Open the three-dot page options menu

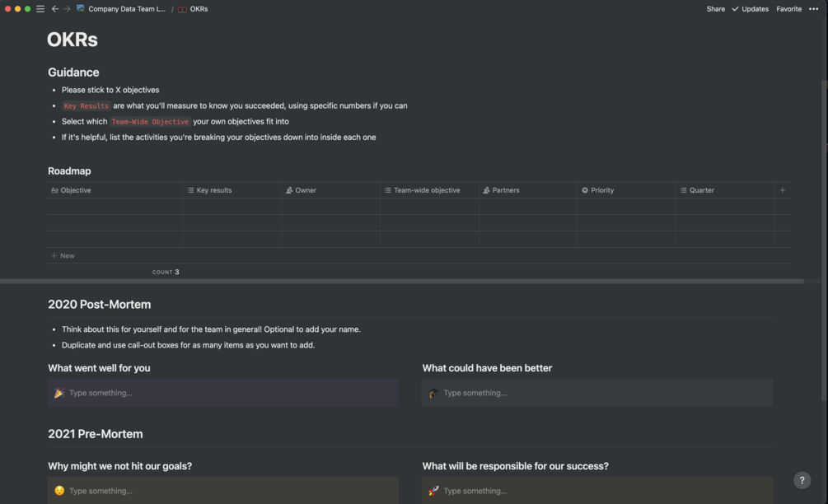click(814, 9)
